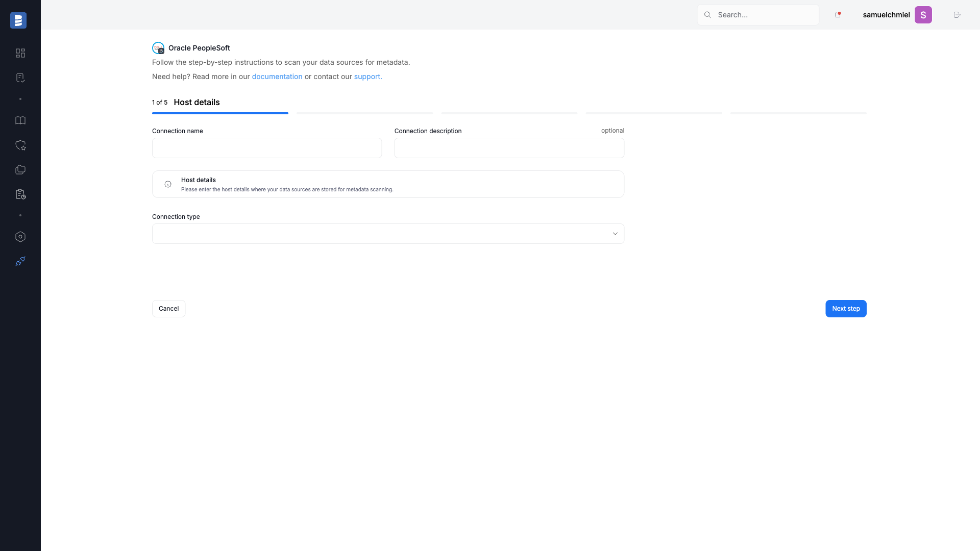The width and height of the screenshot is (980, 551).
Task: Open the documentation link
Action: 277,77
